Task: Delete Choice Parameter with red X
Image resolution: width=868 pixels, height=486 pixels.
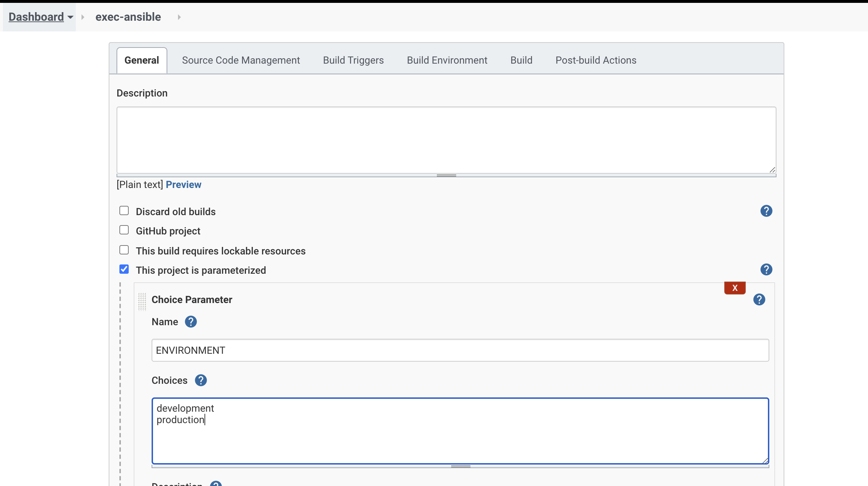Action: click(735, 288)
